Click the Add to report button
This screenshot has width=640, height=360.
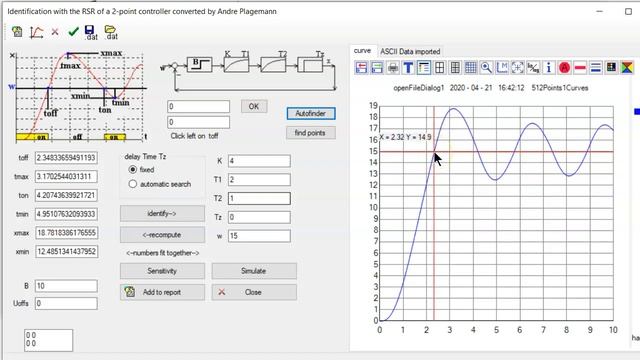coord(162,292)
